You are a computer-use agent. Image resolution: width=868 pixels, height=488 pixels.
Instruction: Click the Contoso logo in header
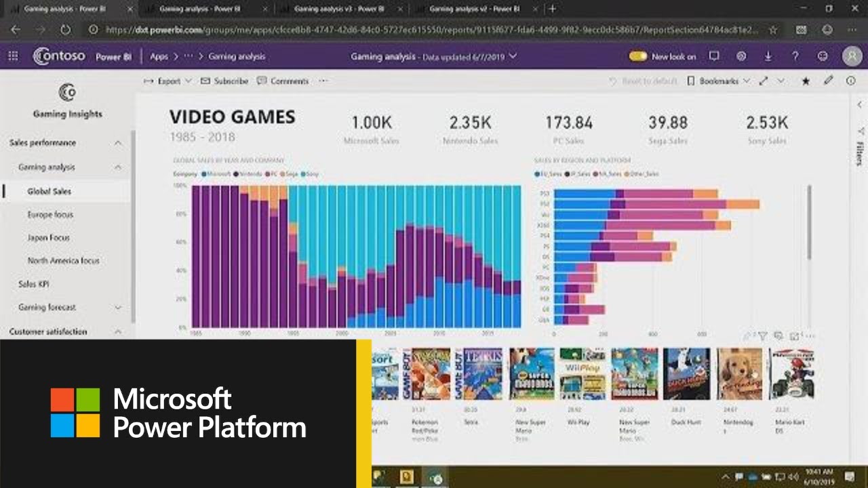59,56
